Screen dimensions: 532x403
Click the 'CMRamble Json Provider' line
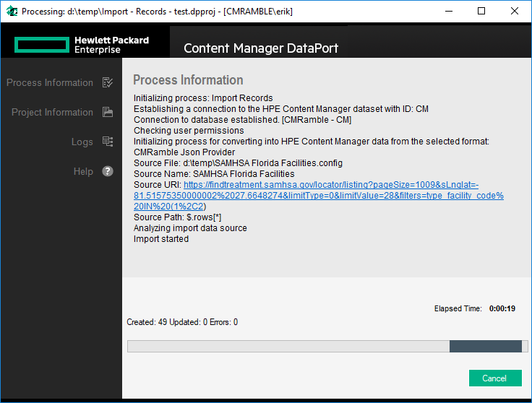pyautogui.click(x=184, y=152)
